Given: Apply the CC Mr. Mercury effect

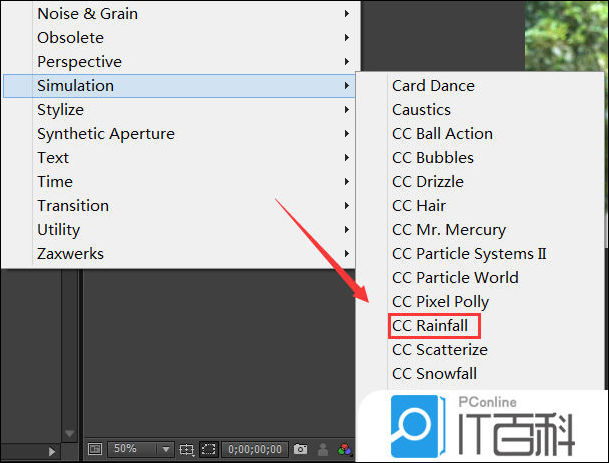Looking at the screenshot, I should (449, 230).
